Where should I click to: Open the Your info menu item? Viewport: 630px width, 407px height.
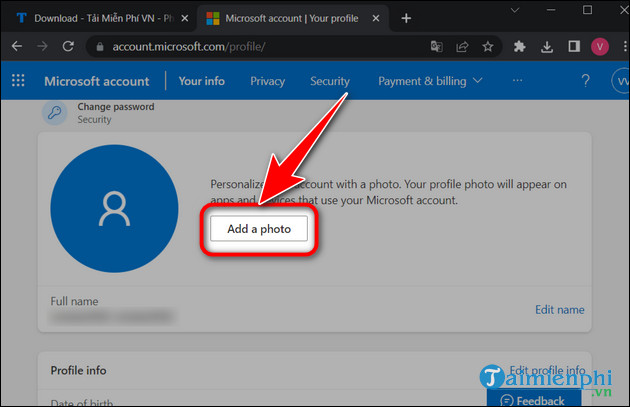[x=202, y=81]
